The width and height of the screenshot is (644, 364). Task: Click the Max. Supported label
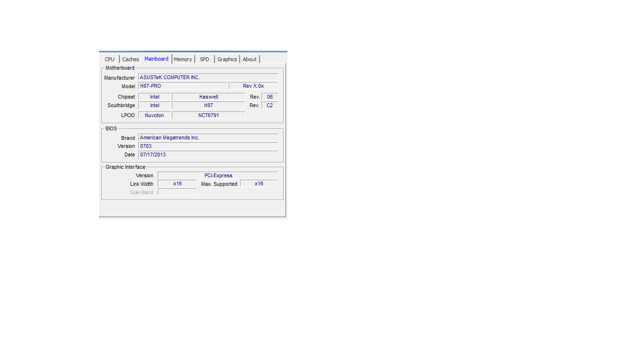coord(219,184)
